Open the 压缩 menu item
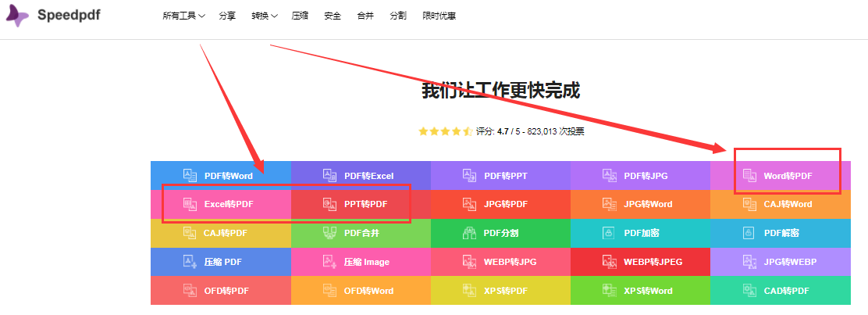Screen dimensions: 868x315 [x=300, y=16]
